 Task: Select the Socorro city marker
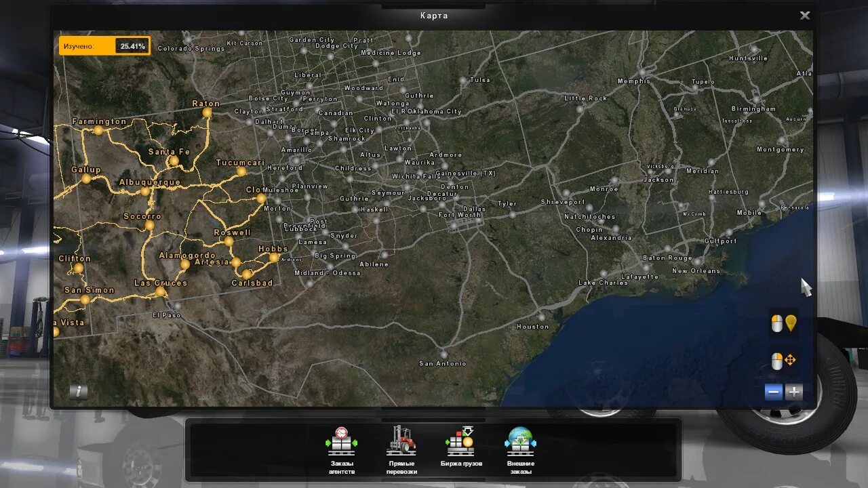coord(150,226)
